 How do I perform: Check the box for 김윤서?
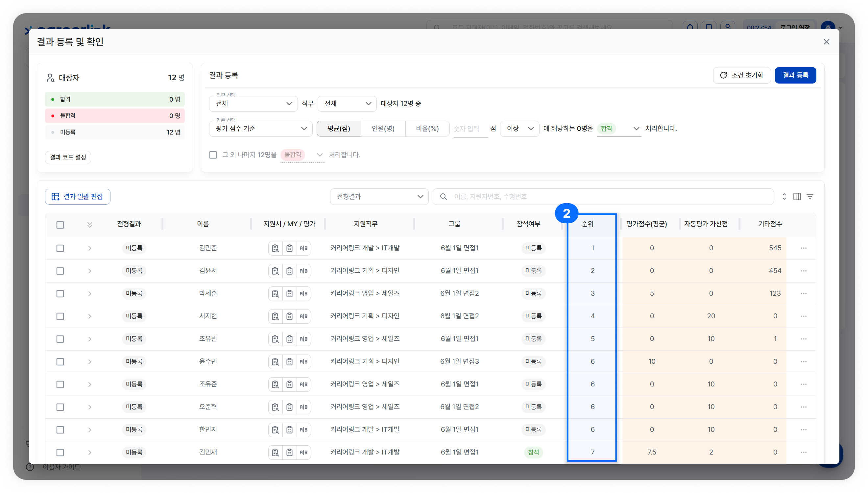pos(60,271)
